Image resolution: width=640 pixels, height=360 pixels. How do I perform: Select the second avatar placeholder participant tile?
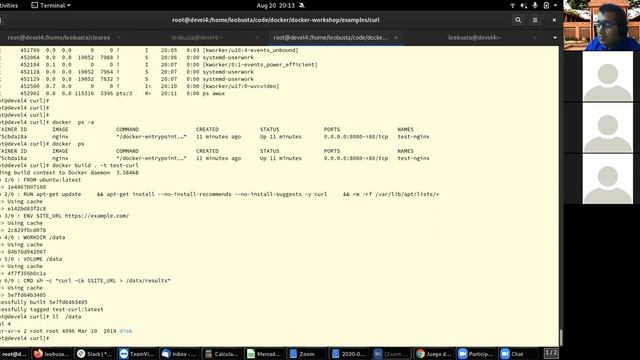607,127
